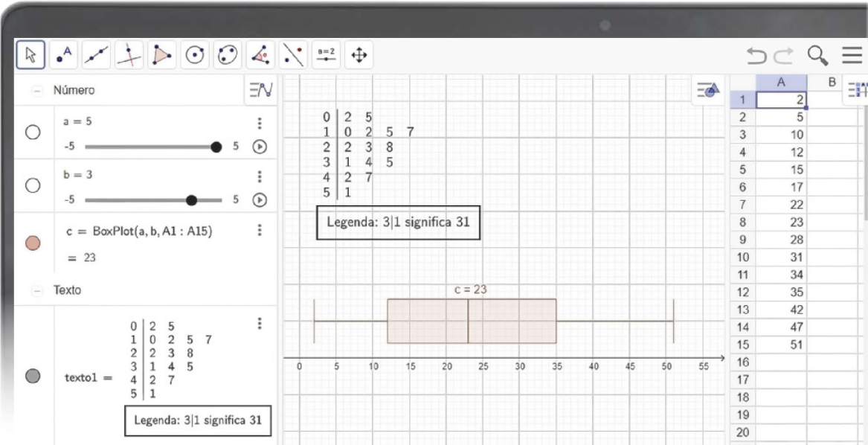Select the Line through two points tool

pos(97,55)
